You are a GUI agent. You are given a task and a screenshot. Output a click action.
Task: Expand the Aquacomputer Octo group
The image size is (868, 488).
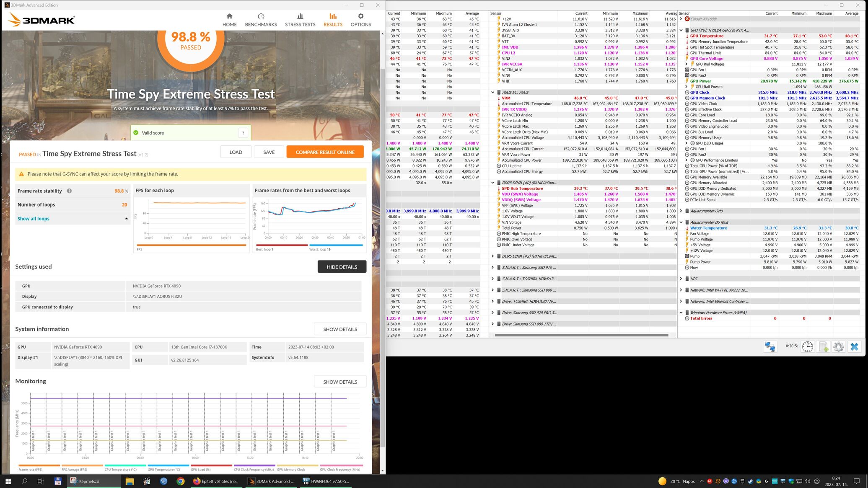(681, 211)
